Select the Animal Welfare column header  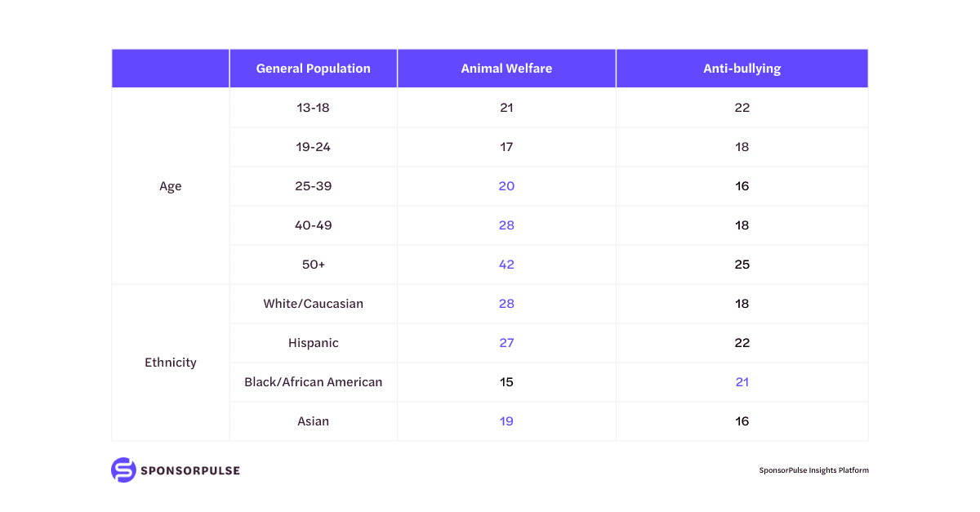click(506, 69)
